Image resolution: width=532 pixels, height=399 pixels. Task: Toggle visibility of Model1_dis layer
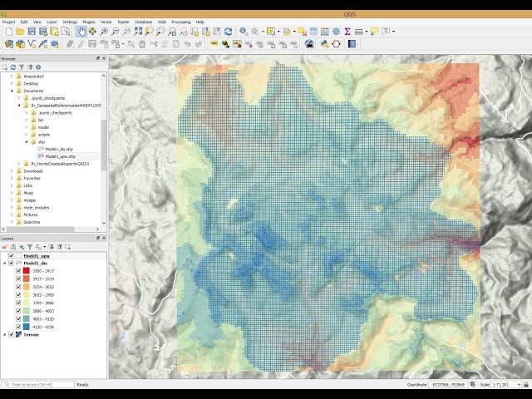tap(11, 264)
